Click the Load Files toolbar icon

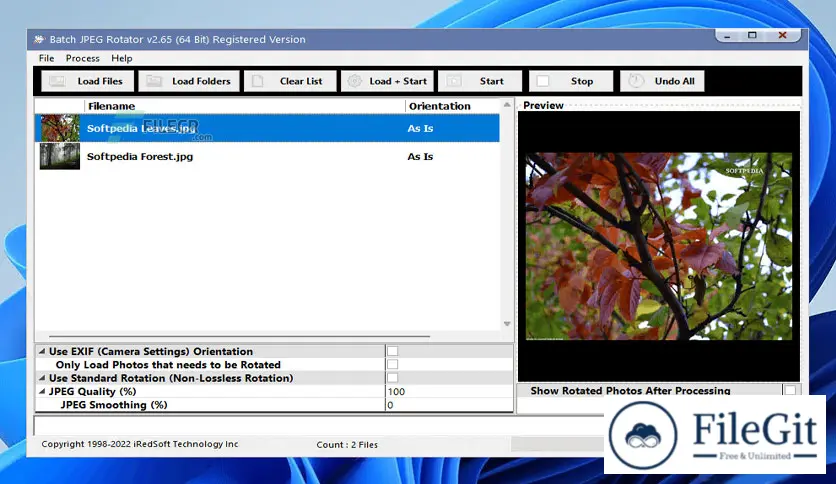coord(57,81)
